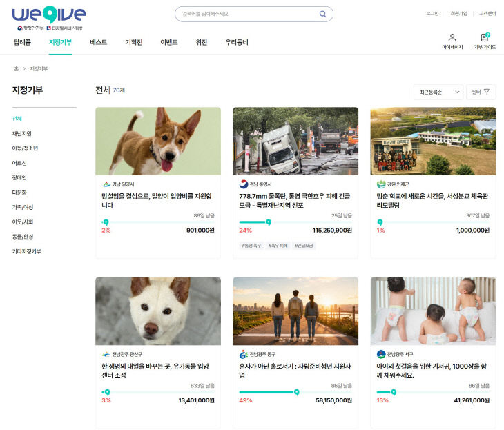504x430 pixels.
Task: Click the 로그인 link
Action: (x=432, y=14)
